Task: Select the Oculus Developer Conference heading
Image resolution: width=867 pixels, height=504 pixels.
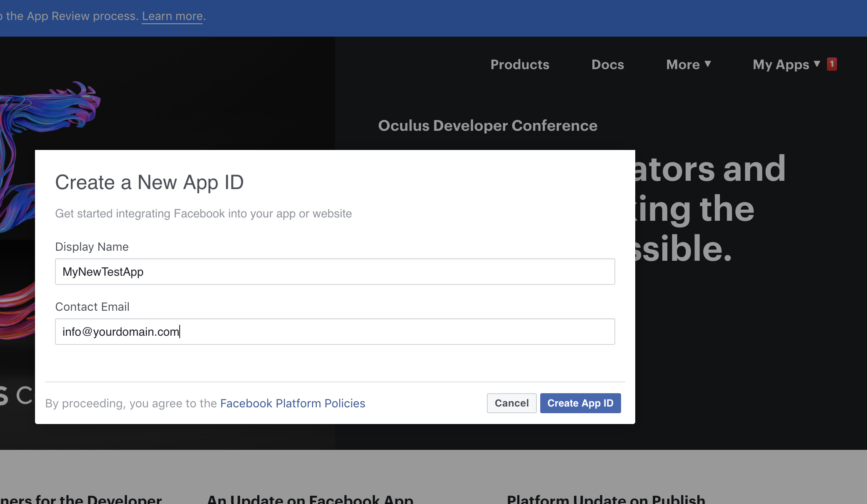Action: click(488, 125)
